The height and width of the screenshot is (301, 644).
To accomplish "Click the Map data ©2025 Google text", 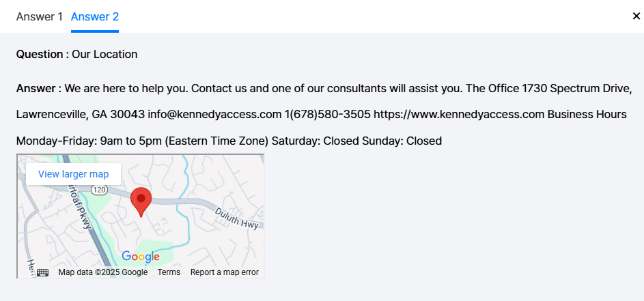I will tap(103, 272).
